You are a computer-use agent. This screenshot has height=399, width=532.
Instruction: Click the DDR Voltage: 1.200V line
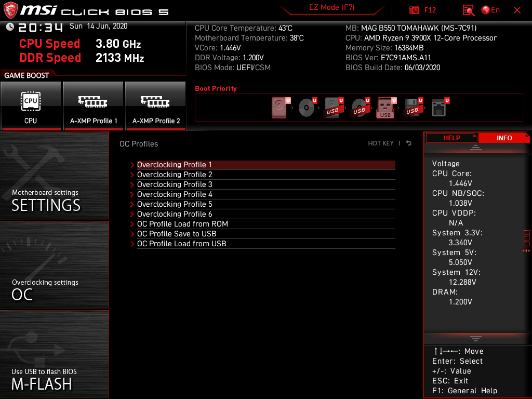(229, 58)
